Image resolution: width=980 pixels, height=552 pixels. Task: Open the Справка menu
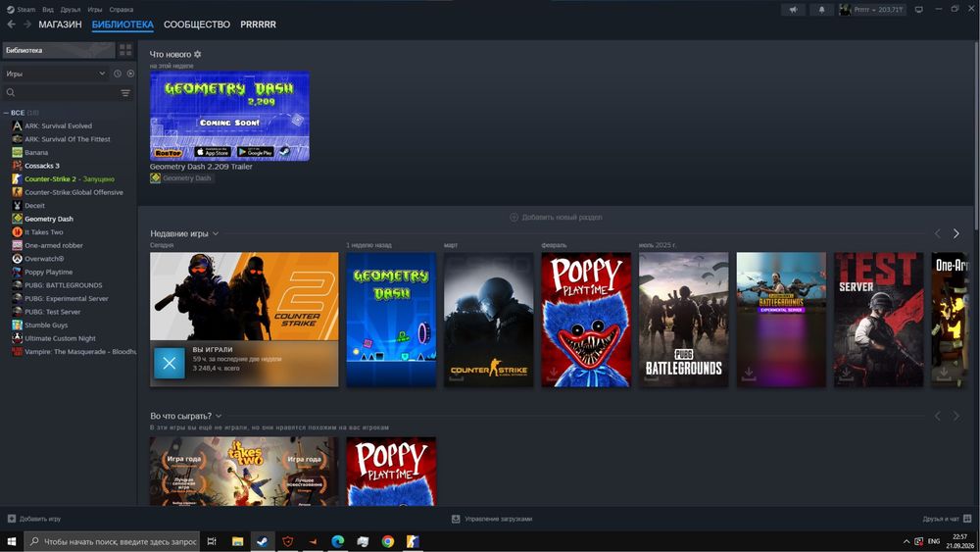(x=122, y=10)
